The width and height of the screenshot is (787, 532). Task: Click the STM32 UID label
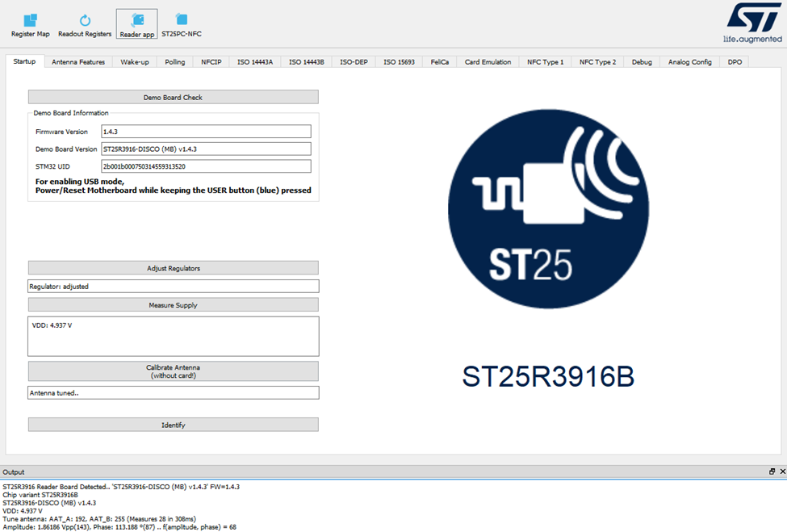52,166
